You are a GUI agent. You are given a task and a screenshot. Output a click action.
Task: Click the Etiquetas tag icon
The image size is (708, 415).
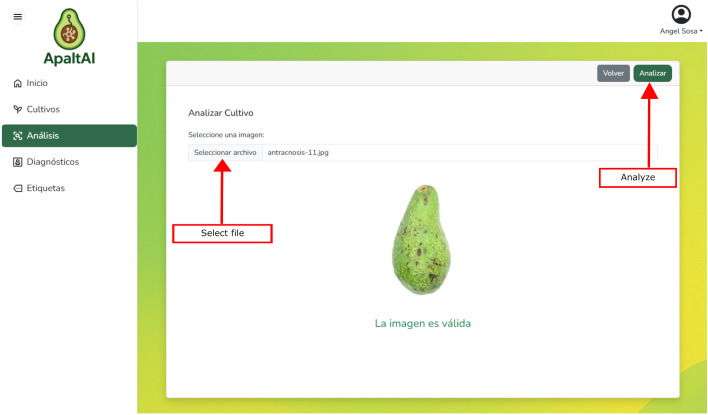tap(18, 188)
